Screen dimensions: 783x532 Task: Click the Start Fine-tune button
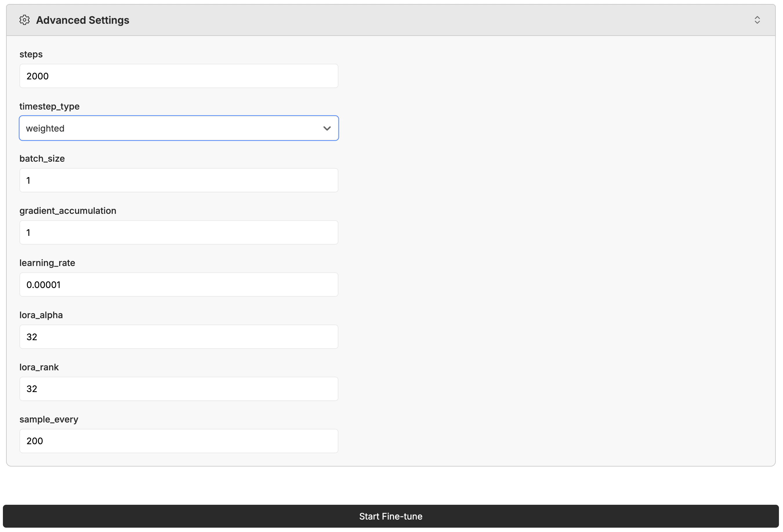pos(391,516)
